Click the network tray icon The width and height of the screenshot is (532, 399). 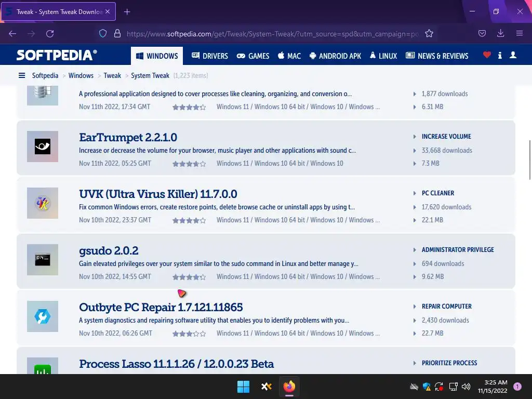[x=453, y=387]
